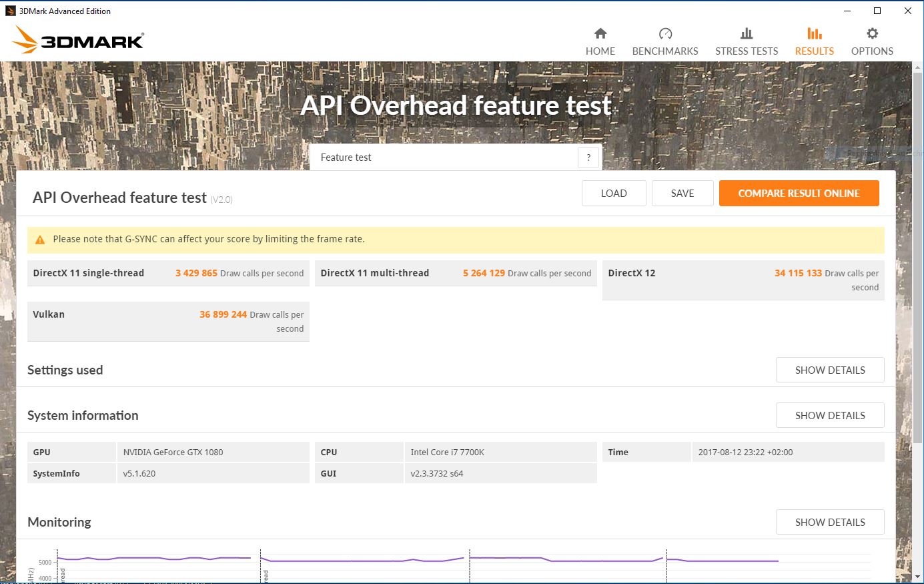The image size is (924, 584).
Task: Click the G-SYNC warning triangle icon
Action: (40, 240)
